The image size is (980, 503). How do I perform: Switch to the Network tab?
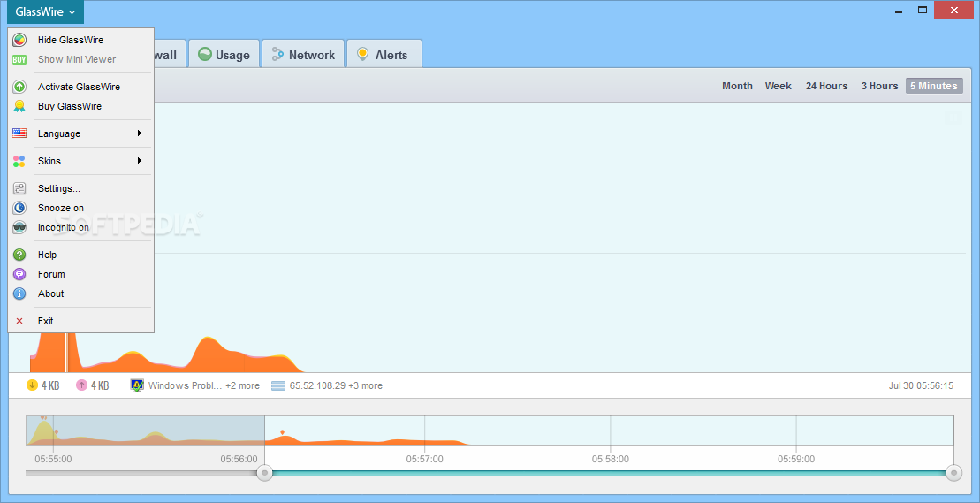click(303, 54)
